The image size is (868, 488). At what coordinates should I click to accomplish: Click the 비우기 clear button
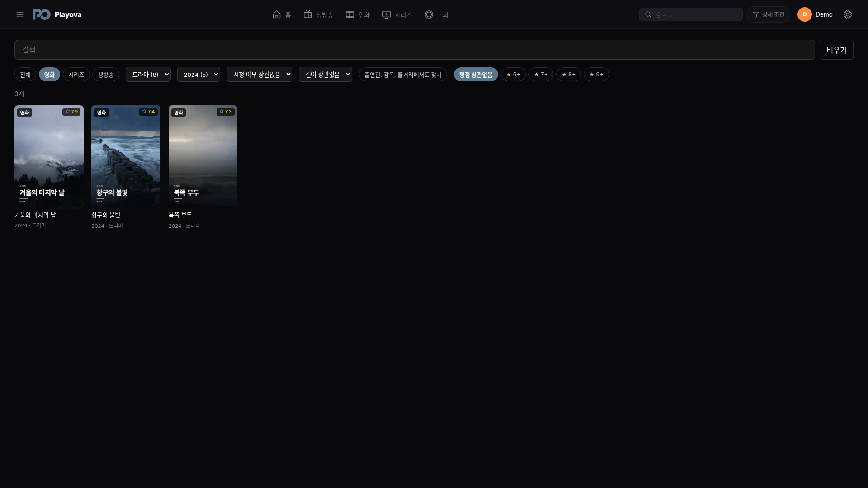[836, 50]
